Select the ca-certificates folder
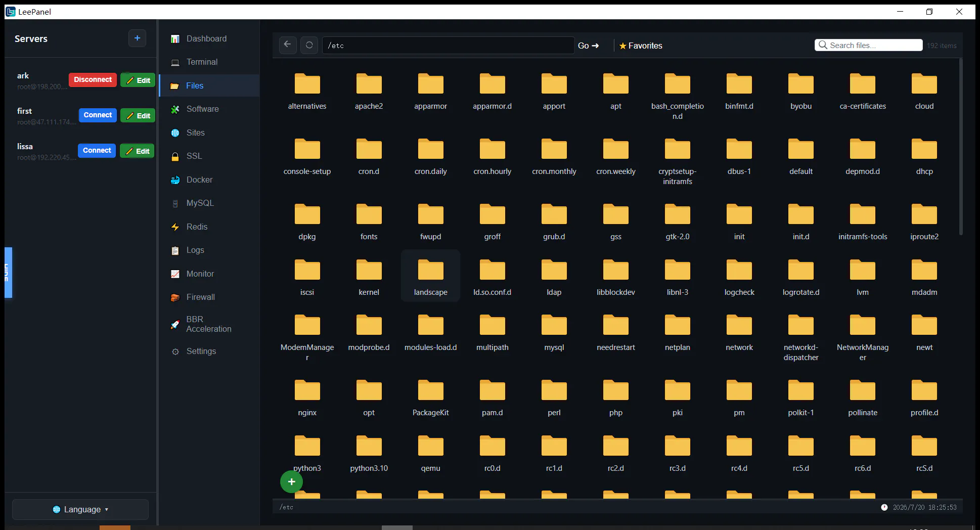980x530 pixels. [x=863, y=92]
